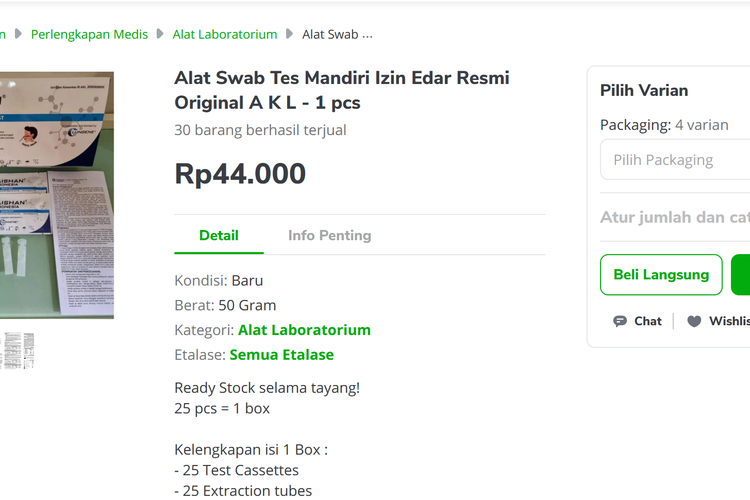Switch to the Detail tab

218,236
